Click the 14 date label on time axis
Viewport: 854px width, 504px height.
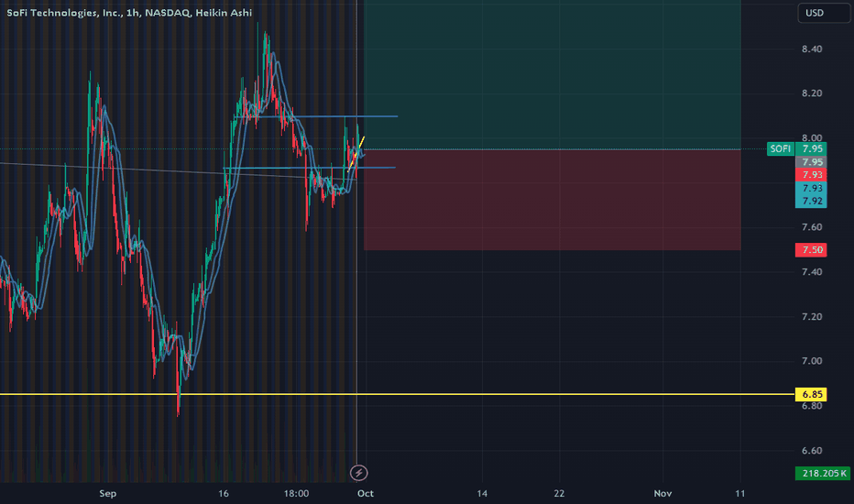click(482, 494)
